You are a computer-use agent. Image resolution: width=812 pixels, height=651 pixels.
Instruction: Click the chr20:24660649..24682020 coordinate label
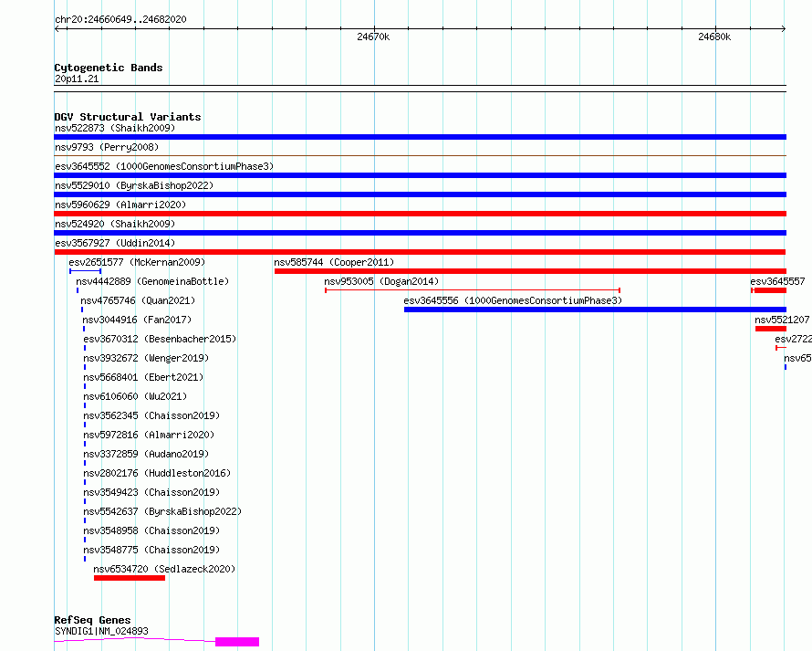pos(120,19)
